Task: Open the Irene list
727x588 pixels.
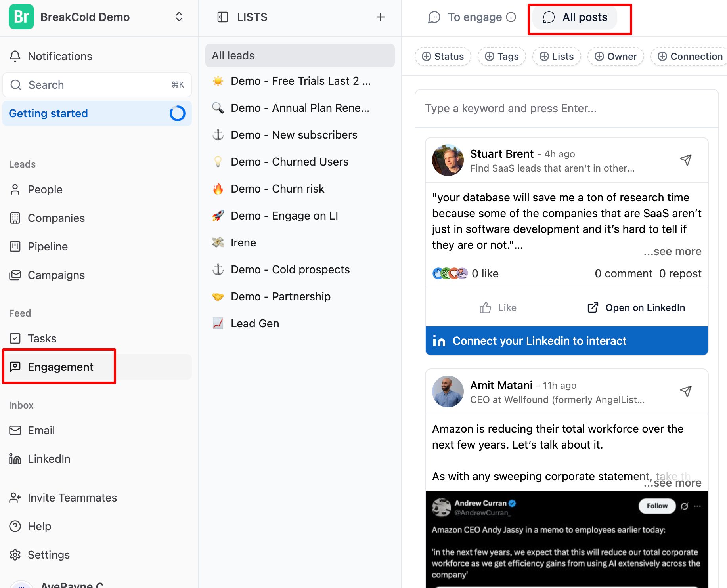Action: (300, 242)
